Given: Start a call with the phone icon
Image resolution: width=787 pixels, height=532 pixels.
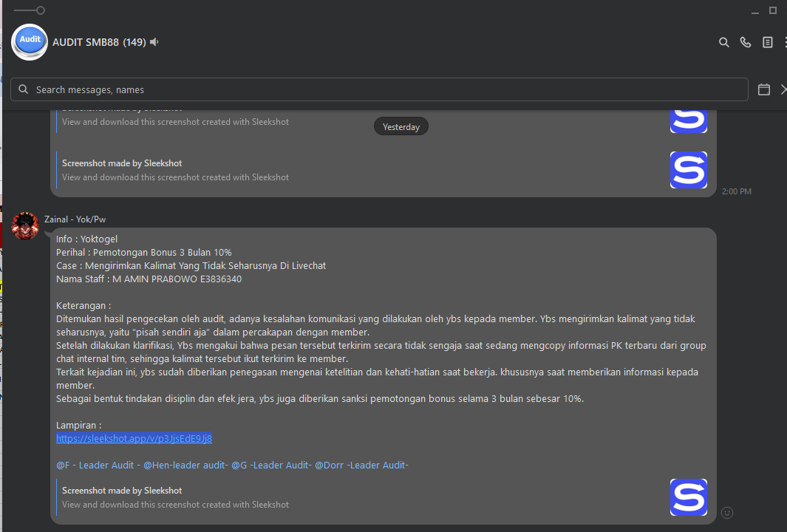Looking at the screenshot, I should pos(746,43).
